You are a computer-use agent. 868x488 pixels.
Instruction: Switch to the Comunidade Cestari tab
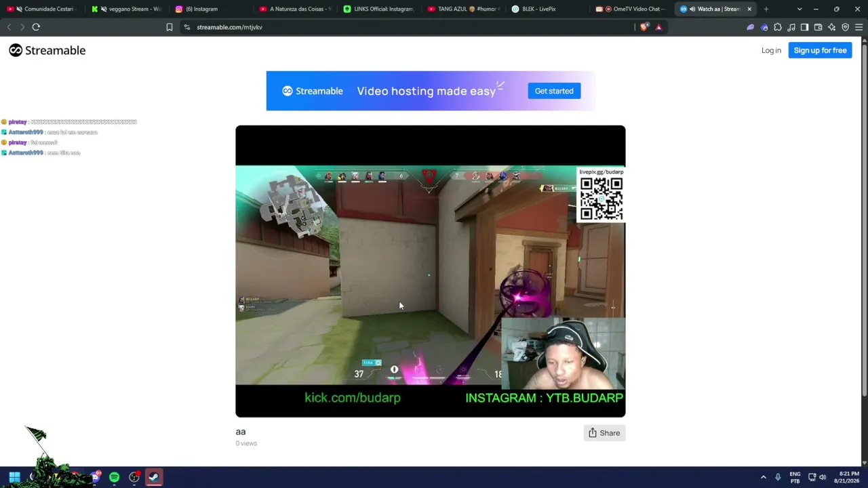[x=43, y=9]
